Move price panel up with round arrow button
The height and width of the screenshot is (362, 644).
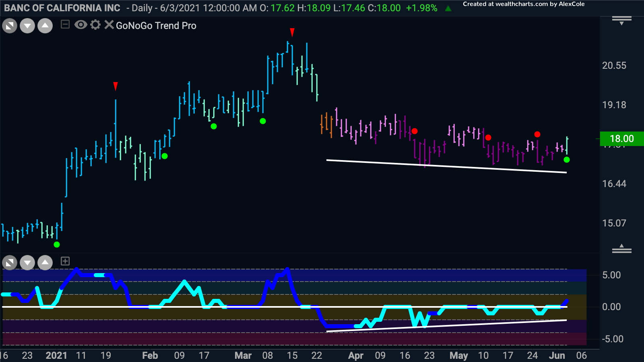click(45, 26)
